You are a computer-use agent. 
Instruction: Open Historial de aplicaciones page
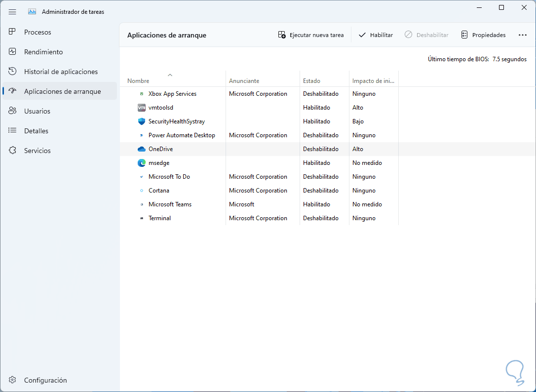point(61,72)
